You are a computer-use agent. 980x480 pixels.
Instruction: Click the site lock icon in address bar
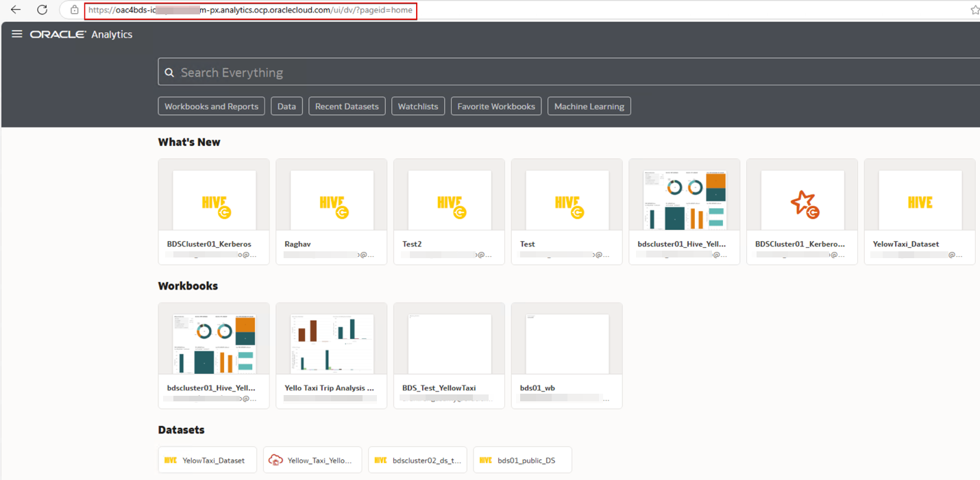(x=74, y=10)
